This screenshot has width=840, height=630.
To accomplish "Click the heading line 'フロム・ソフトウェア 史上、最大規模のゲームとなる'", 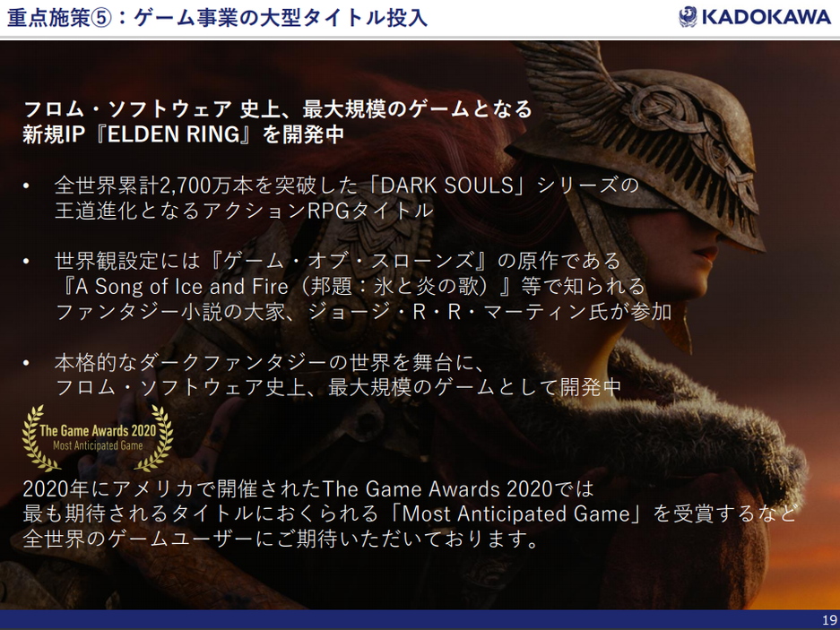I will click(278, 109).
